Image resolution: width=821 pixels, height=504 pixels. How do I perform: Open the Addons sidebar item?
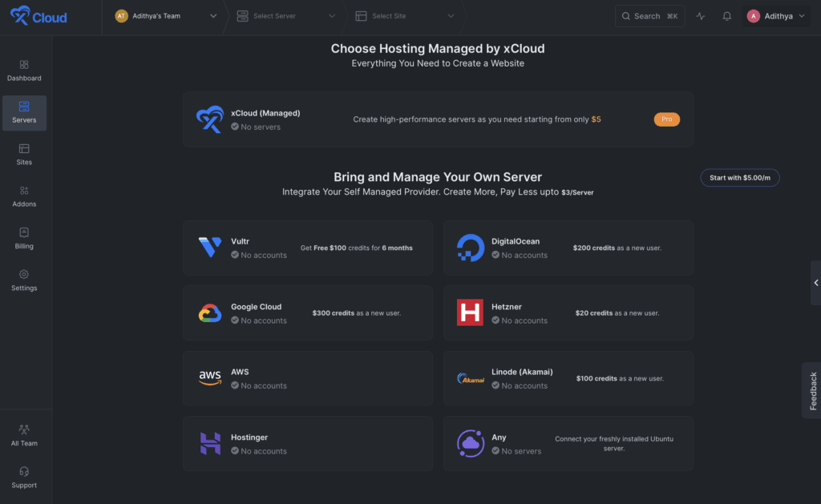(x=24, y=197)
